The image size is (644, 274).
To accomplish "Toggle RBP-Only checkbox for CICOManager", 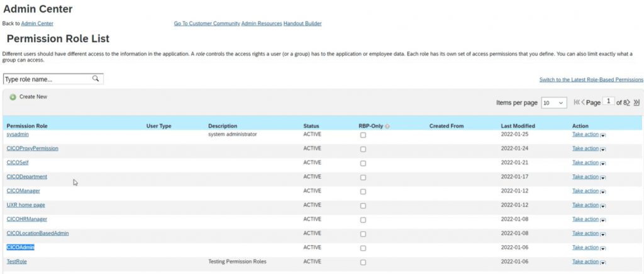I will [363, 192].
